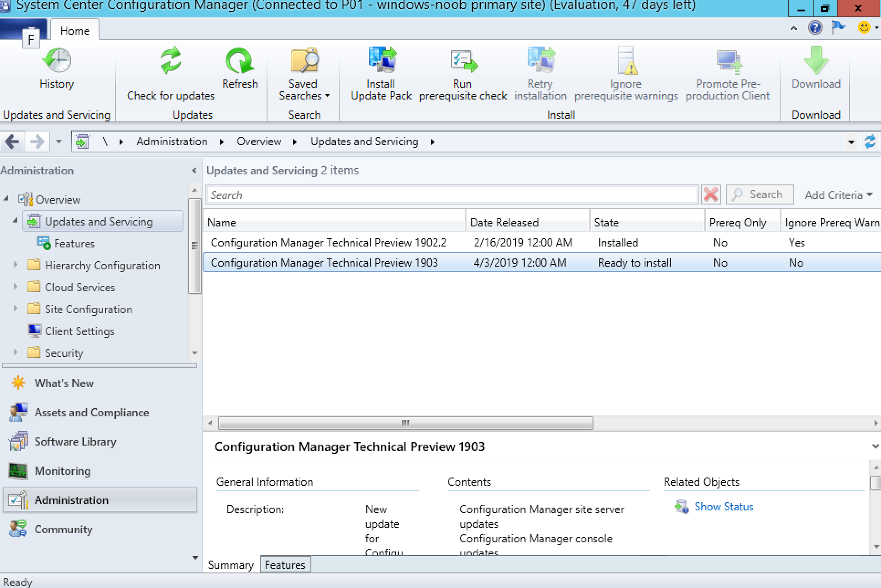Click in the Search input field
Image resolution: width=881 pixels, height=588 pixels.
tap(452, 195)
